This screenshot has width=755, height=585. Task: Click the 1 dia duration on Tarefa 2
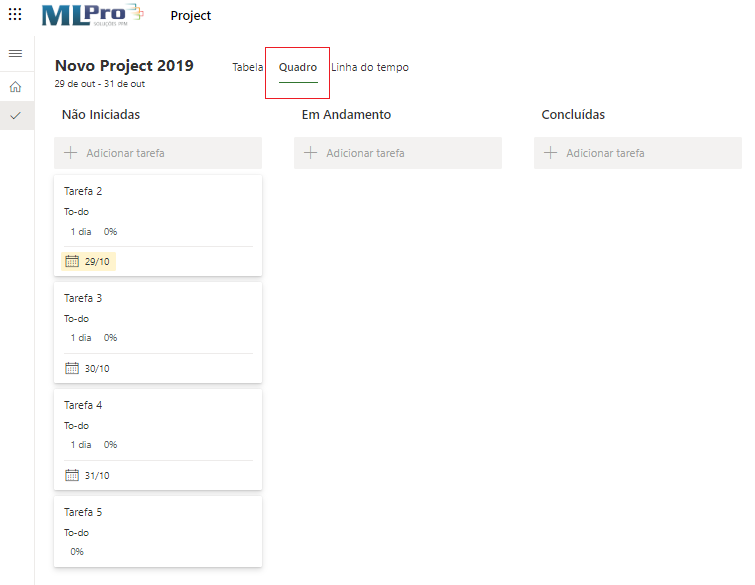coord(81,232)
